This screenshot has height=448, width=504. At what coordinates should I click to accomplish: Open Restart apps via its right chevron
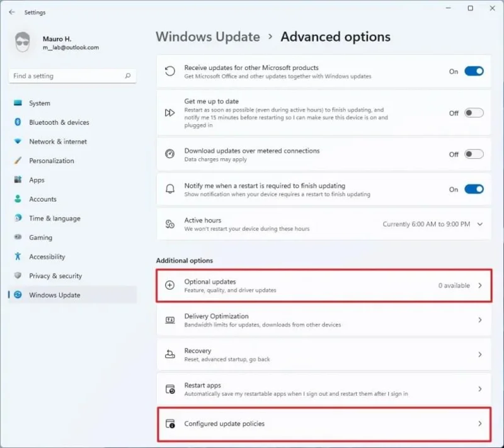pos(480,389)
